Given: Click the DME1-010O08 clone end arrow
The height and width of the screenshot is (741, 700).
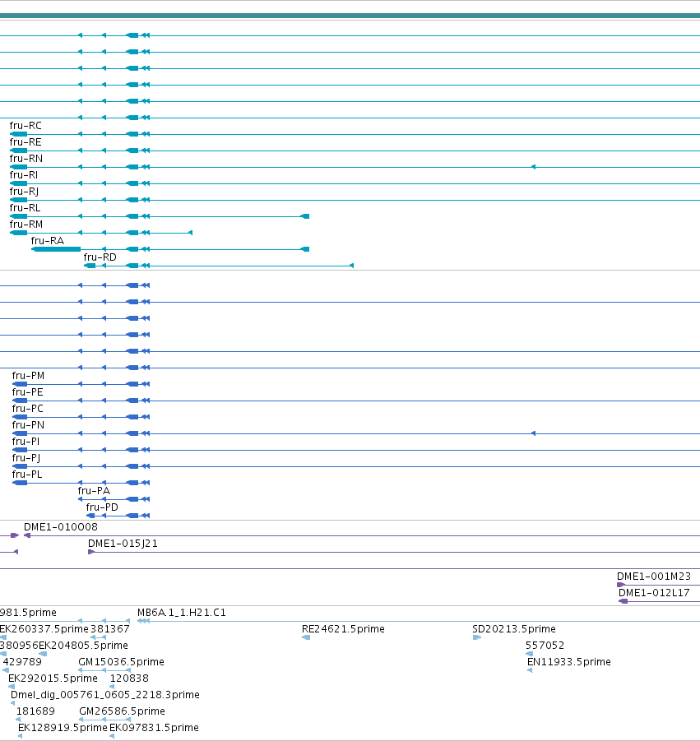Looking at the screenshot, I should [x=27, y=535].
